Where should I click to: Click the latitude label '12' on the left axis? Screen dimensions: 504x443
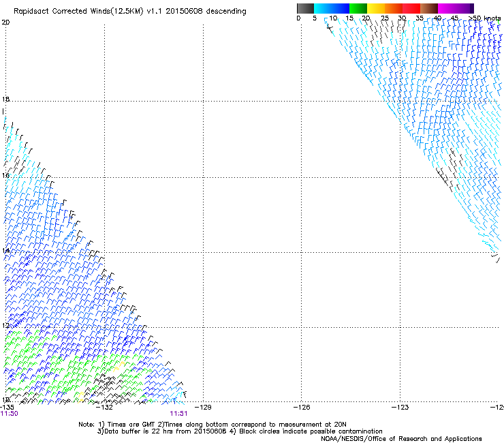(x=5, y=325)
